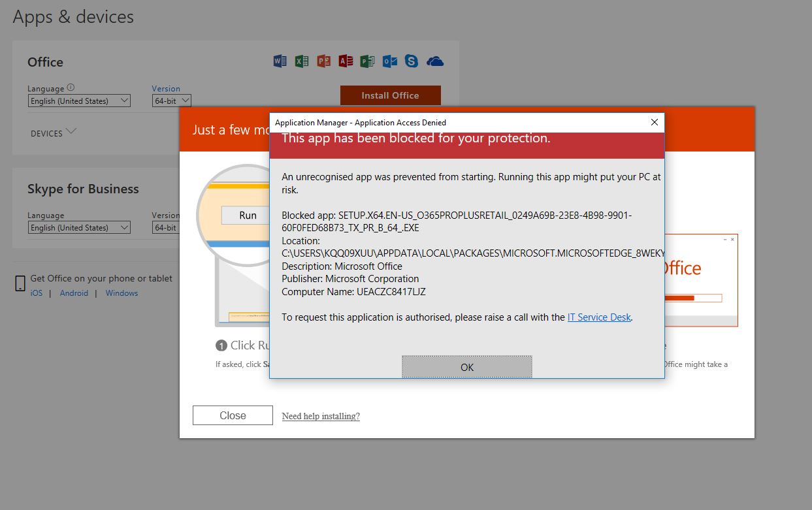
Task: Close the Application Access Denied dialog
Action: pos(655,122)
